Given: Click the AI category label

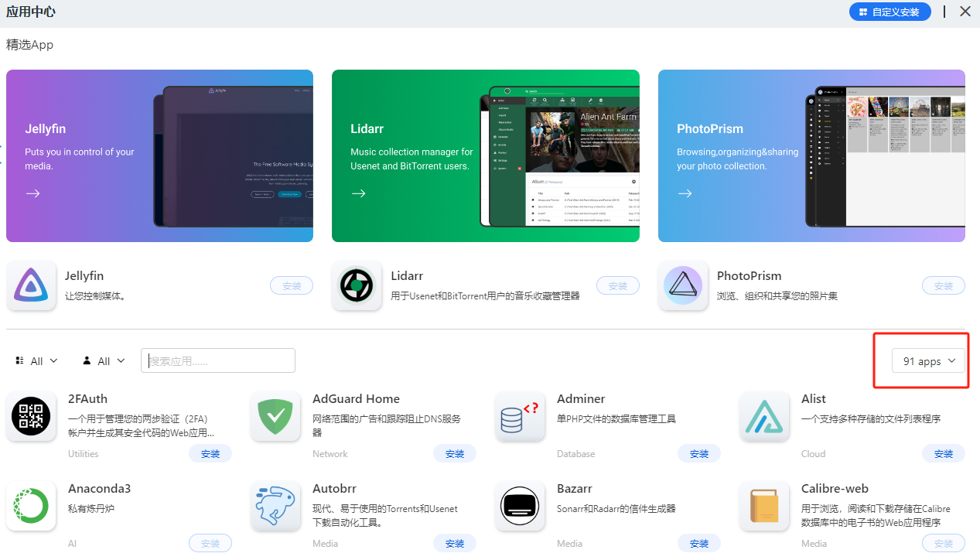Looking at the screenshot, I should point(72,544).
